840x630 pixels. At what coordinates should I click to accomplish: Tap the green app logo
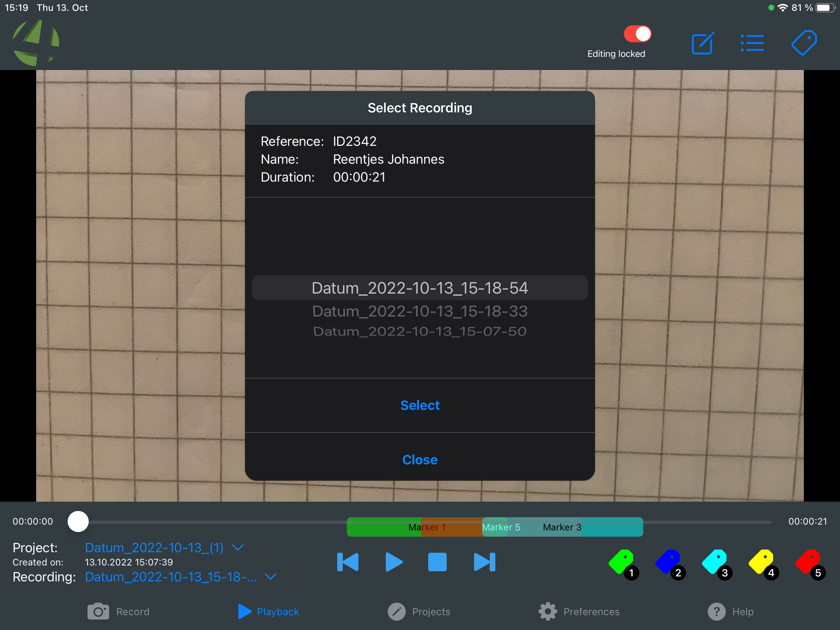36,43
